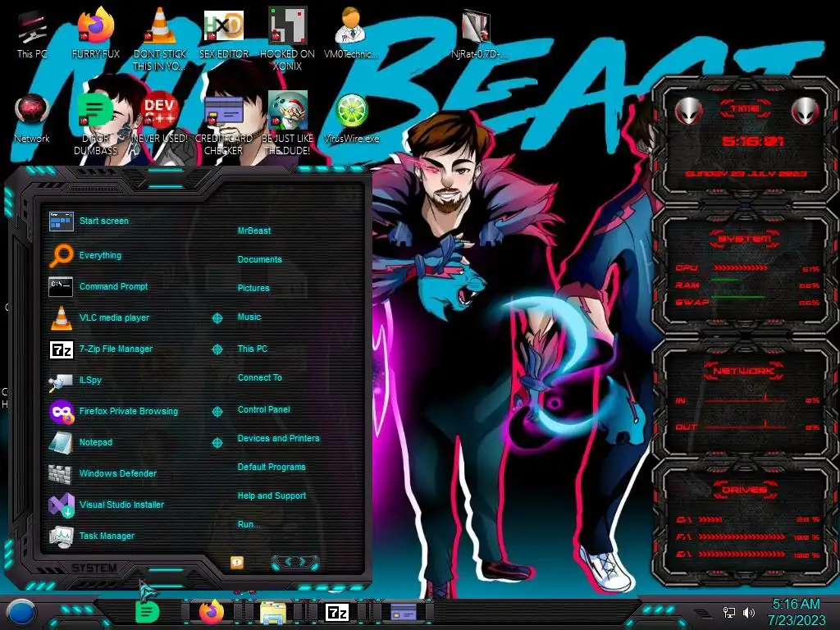
Task: Choose Connect To in the start menu
Action: tap(259, 377)
